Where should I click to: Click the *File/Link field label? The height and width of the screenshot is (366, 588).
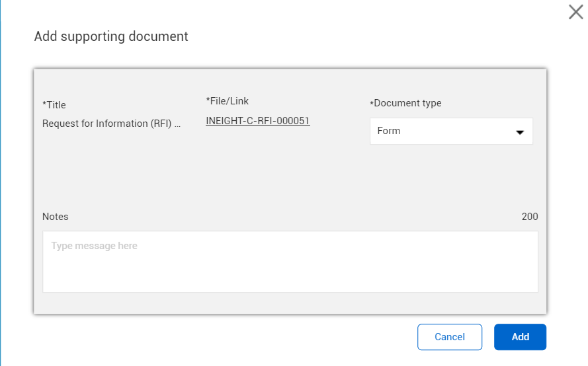tap(228, 101)
